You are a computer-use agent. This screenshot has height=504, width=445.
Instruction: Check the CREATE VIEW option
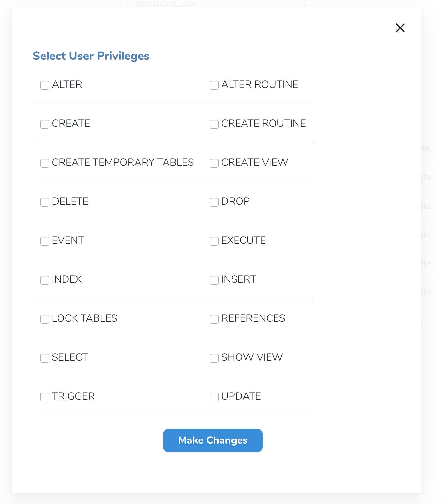click(x=214, y=163)
